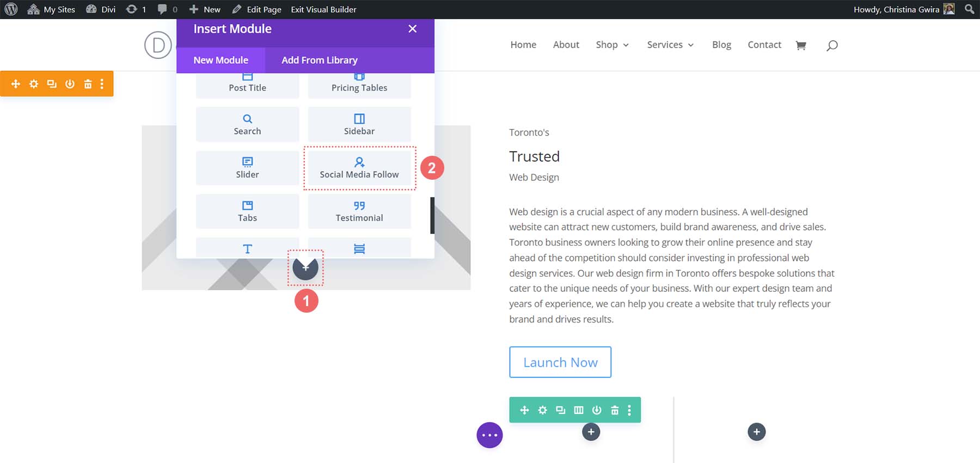Toggle green row power icon
The image size is (980, 463).
(597, 410)
